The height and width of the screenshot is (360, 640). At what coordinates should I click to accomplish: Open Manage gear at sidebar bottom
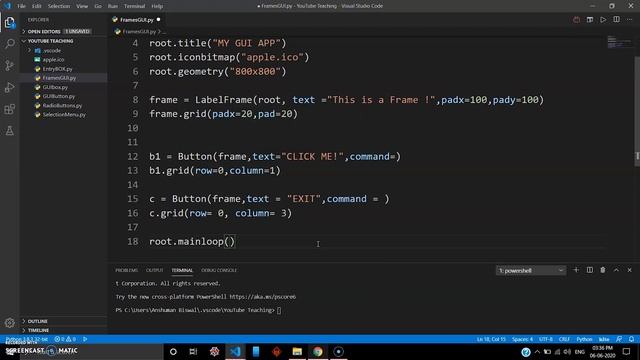[9, 323]
